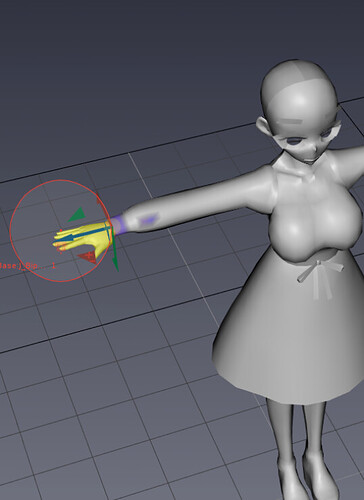Screen dimensions: 364x500
Task: Click the red bone name label
Action: 27,266
